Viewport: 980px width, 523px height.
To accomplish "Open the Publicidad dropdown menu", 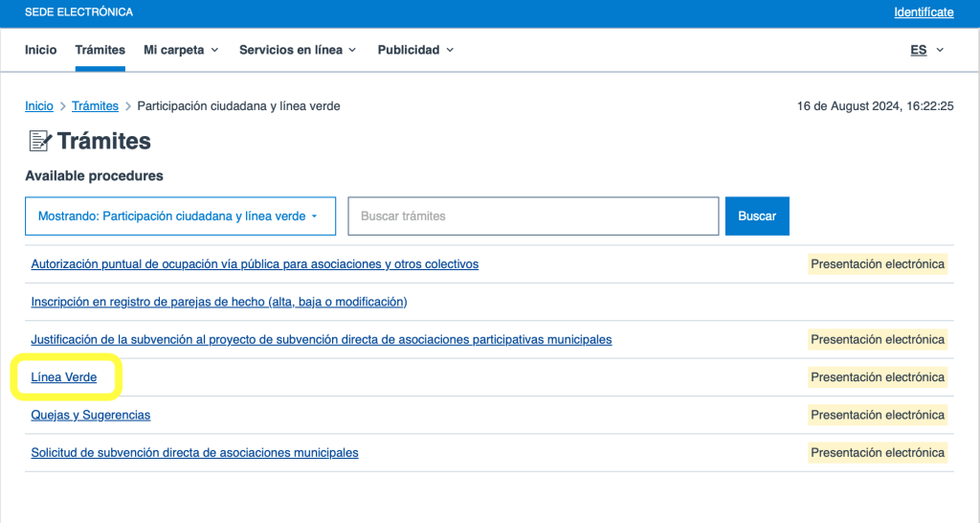I will pos(415,50).
